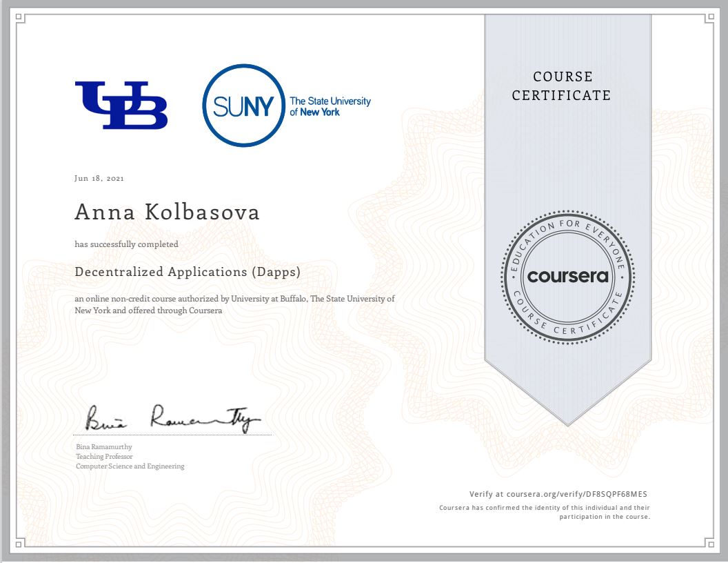Click the Teaching Professor title line
This screenshot has height=563, width=728.
(x=104, y=457)
